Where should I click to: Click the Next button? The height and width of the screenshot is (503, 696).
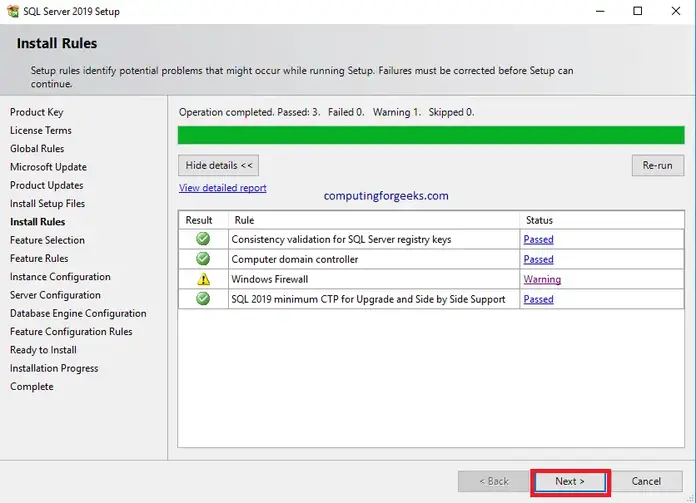coord(569,481)
